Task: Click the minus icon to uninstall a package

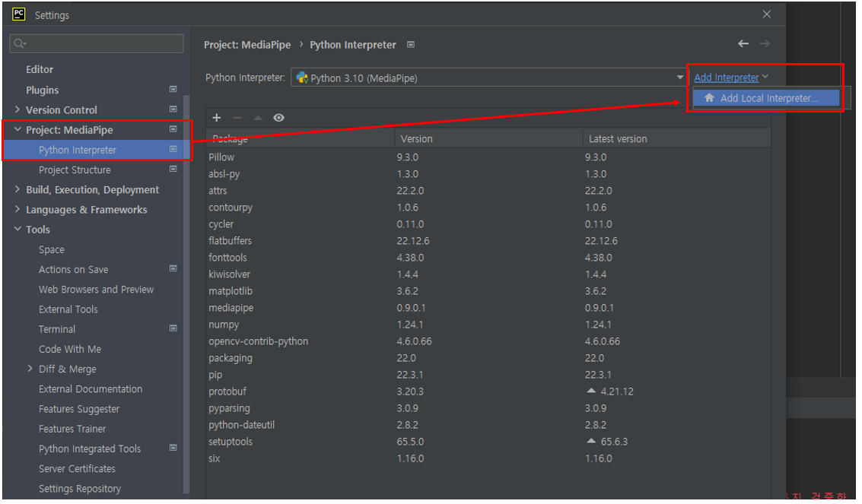Action: (x=237, y=118)
